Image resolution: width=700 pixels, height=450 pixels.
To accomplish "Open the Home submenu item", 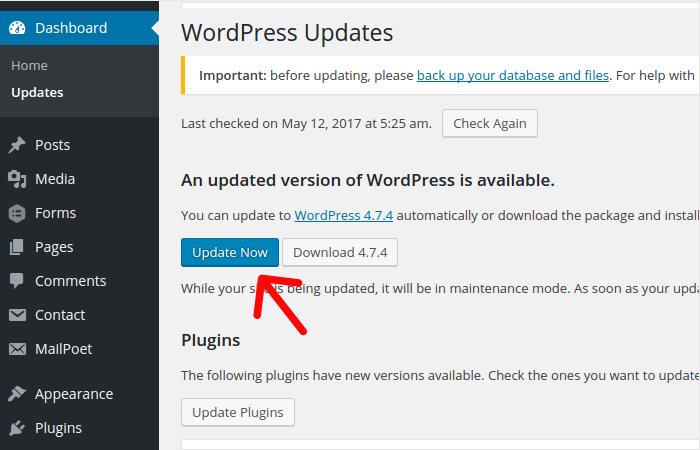I will pos(29,65).
